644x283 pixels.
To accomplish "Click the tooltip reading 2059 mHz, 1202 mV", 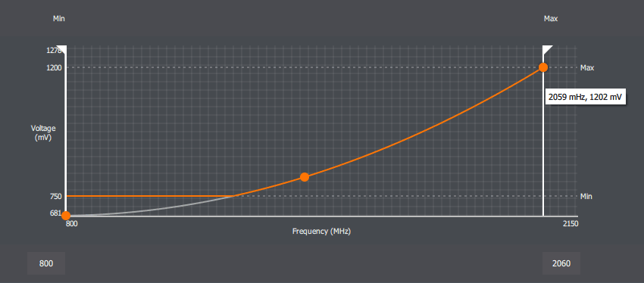I will 585,97.
